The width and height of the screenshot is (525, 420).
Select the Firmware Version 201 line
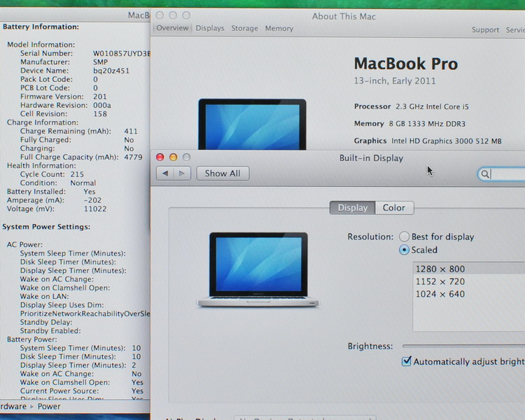[64, 97]
